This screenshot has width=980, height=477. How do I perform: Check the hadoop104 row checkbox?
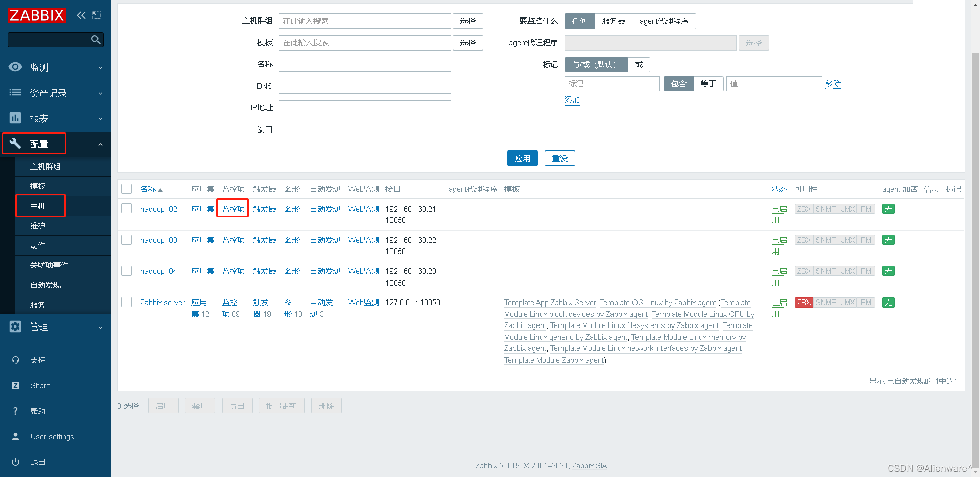click(127, 271)
